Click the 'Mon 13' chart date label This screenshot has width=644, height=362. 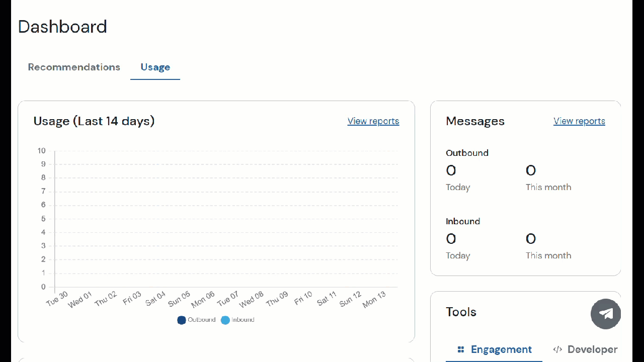click(x=374, y=299)
